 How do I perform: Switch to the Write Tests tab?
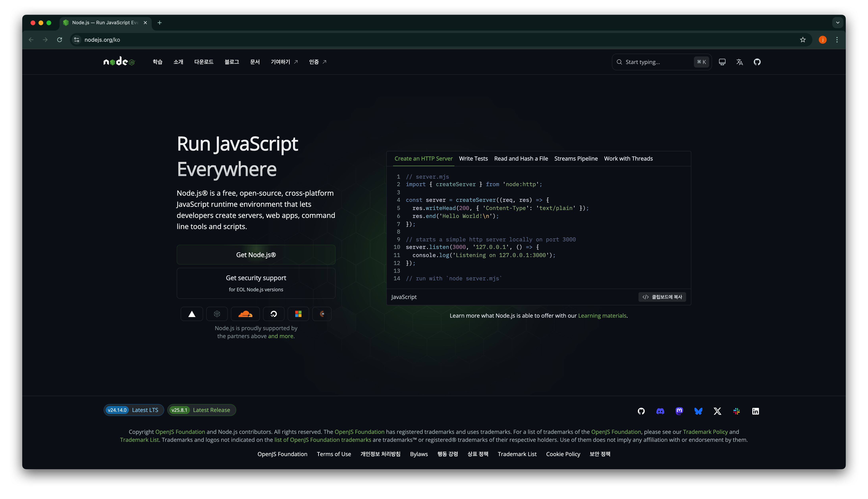coord(473,158)
